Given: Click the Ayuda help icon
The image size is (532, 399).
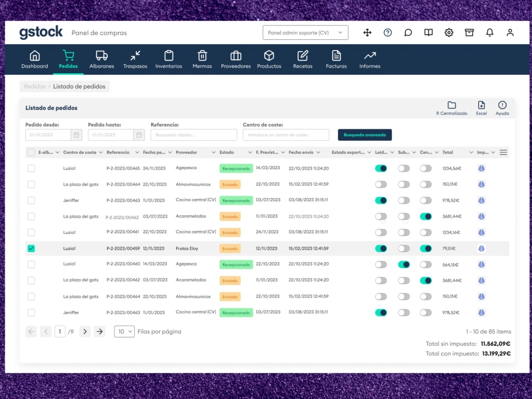Looking at the screenshot, I should (502, 105).
